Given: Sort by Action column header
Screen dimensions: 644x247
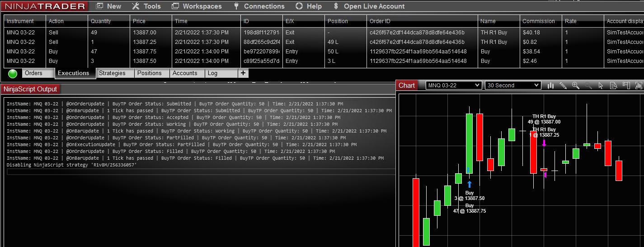Looking at the screenshot, I should click(67, 21).
